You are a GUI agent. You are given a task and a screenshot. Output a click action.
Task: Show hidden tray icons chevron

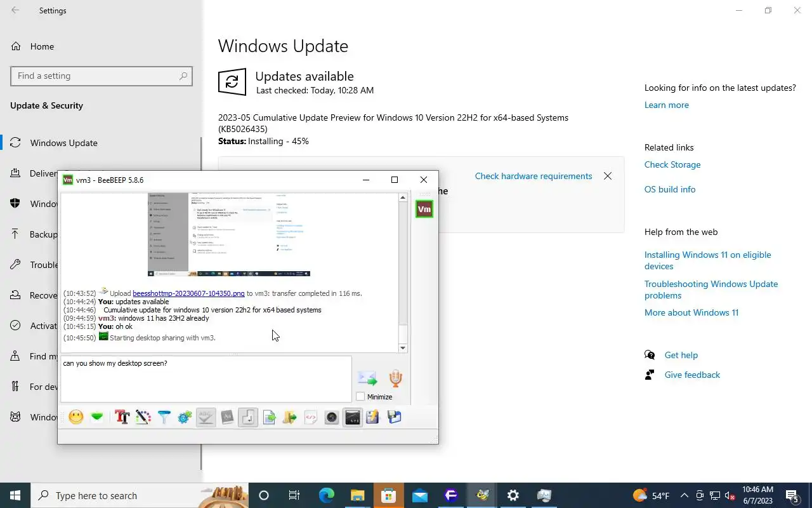[684, 495]
